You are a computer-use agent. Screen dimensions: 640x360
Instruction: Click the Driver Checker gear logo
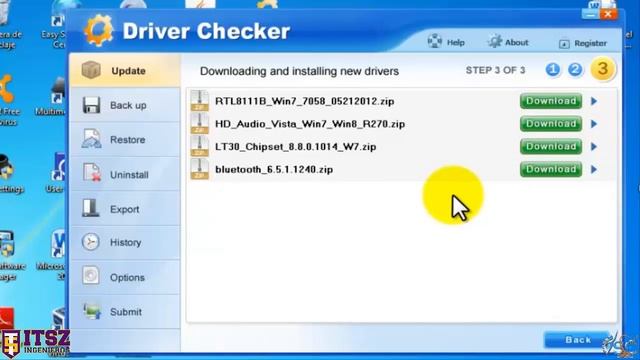point(98,31)
